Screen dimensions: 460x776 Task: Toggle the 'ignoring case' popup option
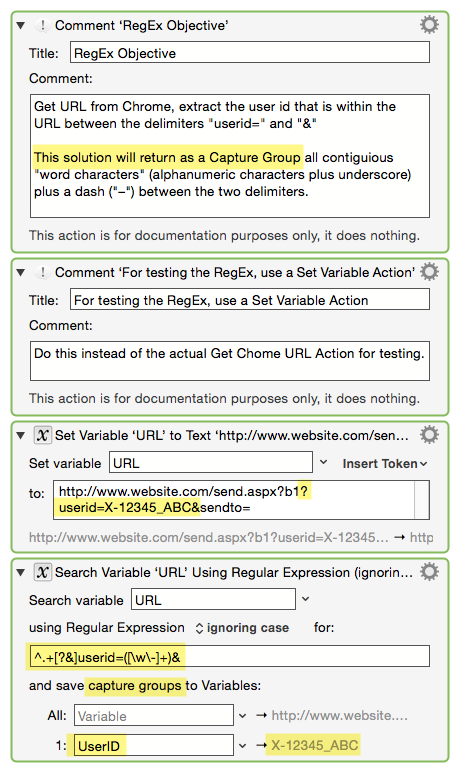(x=242, y=628)
